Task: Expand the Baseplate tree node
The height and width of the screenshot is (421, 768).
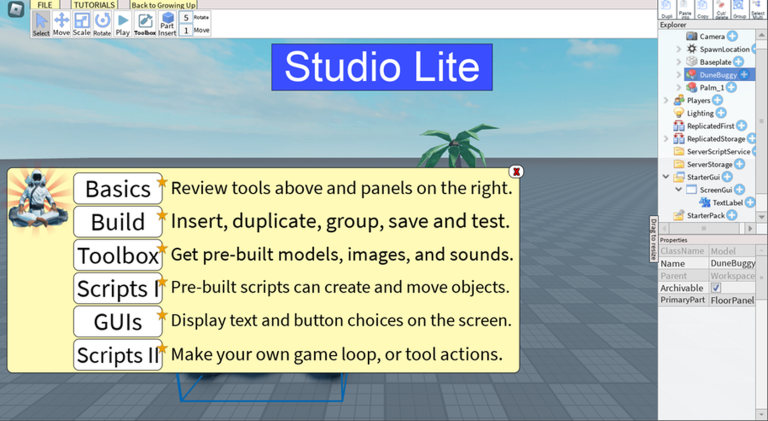Action: click(x=678, y=62)
